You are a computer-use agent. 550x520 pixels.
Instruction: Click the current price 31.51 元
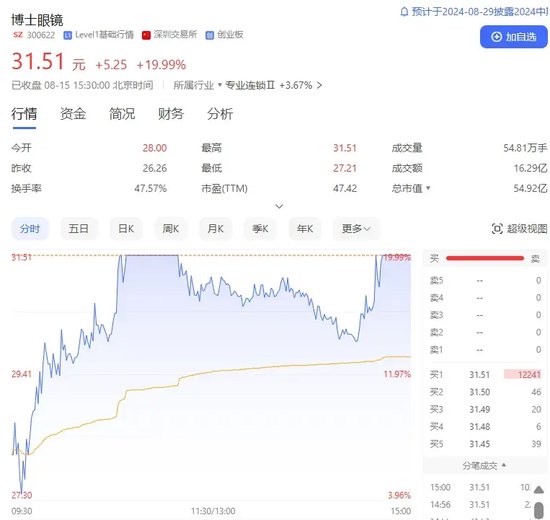coord(49,62)
